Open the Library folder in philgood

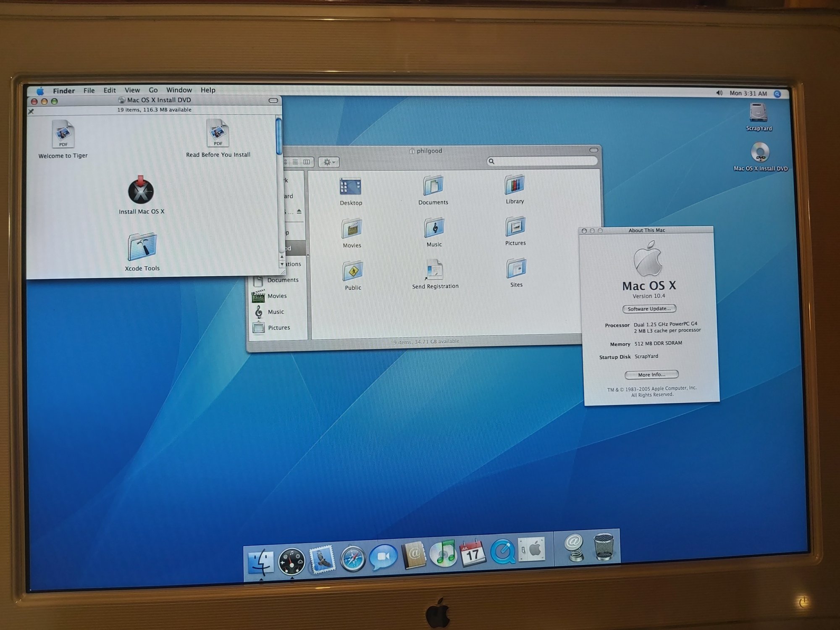click(x=514, y=185)
